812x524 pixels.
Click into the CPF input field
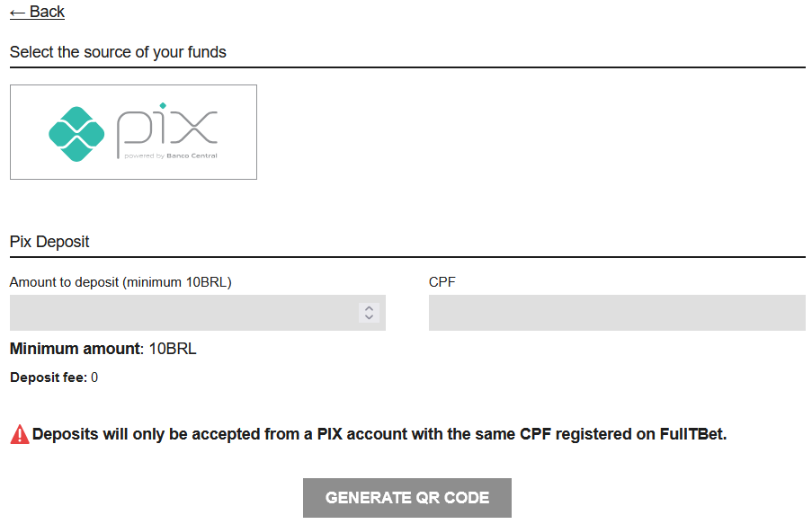click(x=617, y=313)
